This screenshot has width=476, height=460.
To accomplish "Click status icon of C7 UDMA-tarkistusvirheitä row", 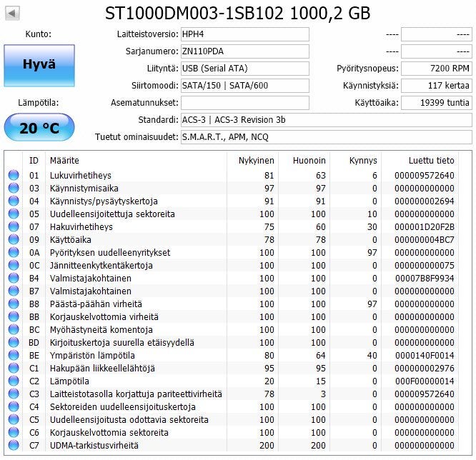I will [14, 445].
